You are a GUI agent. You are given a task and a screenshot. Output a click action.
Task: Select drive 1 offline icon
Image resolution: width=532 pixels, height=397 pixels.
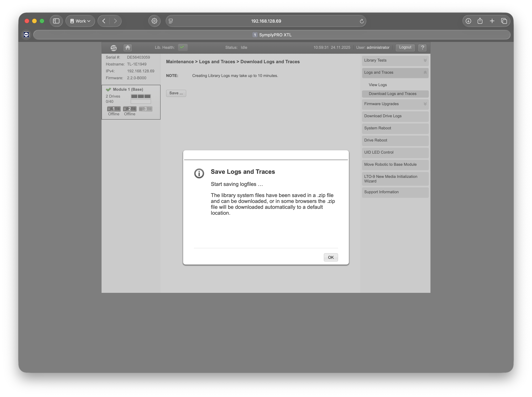pos(114,109)
